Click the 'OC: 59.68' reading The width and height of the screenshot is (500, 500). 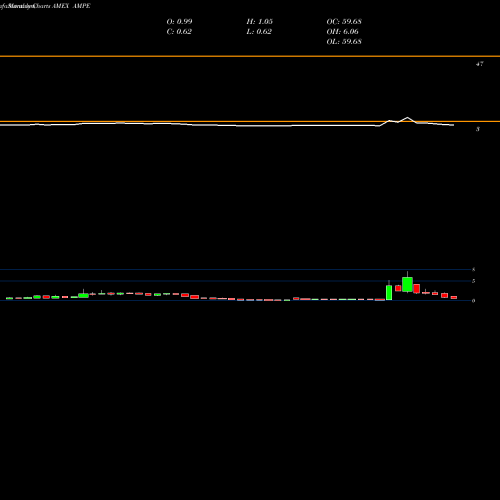[344, 22]
